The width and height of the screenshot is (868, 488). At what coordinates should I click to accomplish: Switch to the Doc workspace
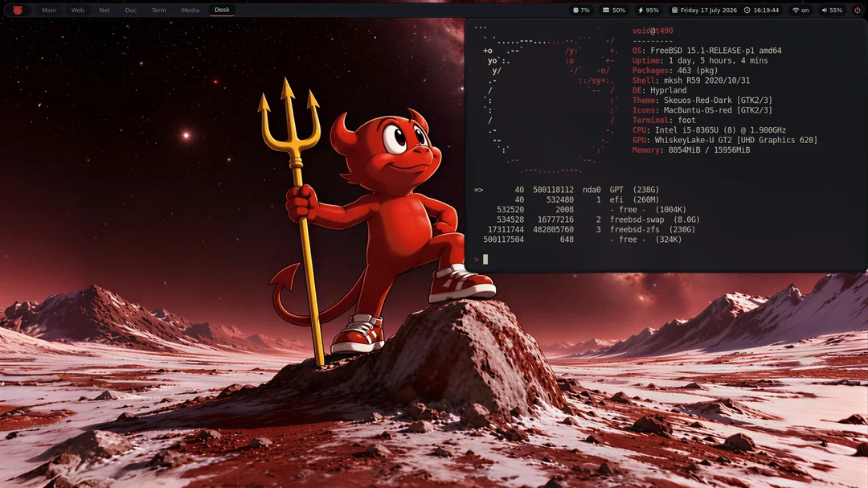(x=131, y=10)
